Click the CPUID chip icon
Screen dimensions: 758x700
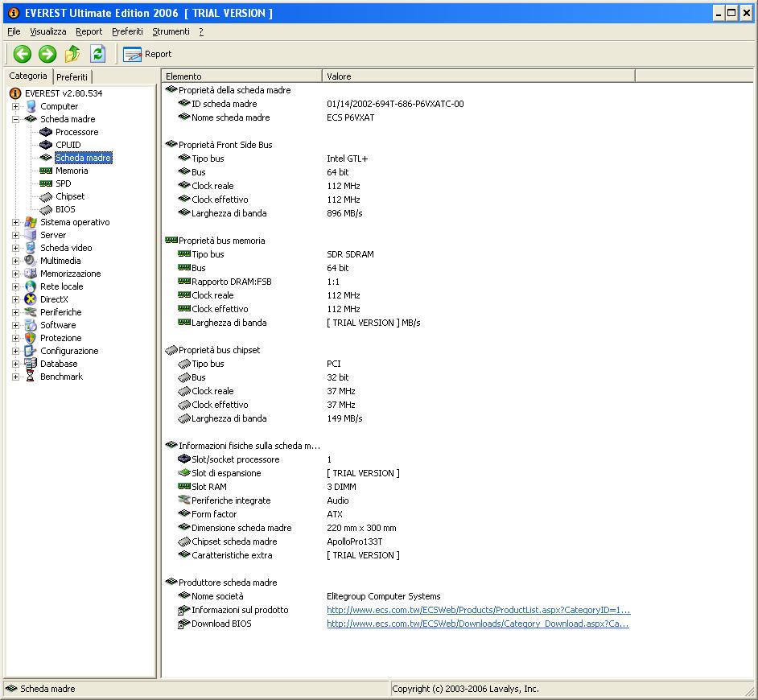click(46, 145)
